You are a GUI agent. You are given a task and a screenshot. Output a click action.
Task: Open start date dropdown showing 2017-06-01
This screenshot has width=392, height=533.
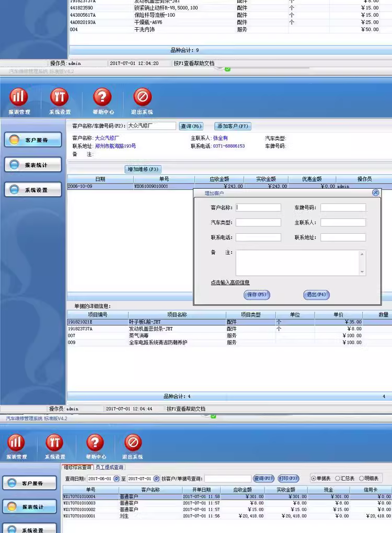117,479
